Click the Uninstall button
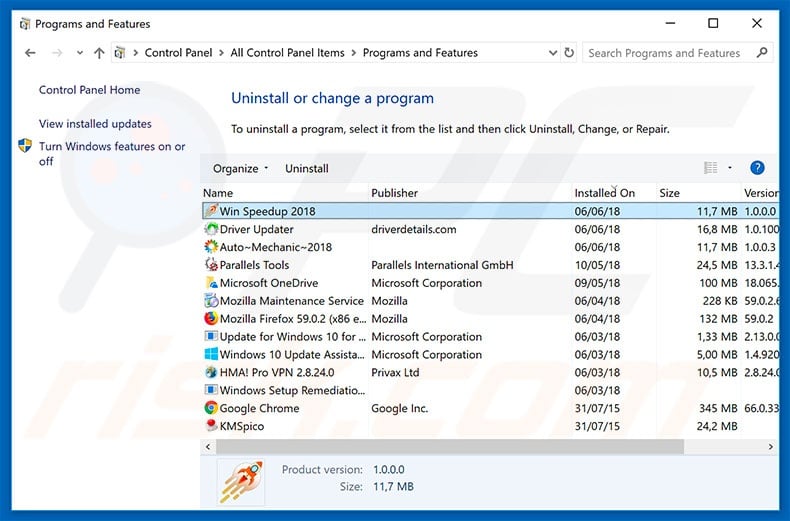Screen dimensions: 790x521 pos(306,168)
